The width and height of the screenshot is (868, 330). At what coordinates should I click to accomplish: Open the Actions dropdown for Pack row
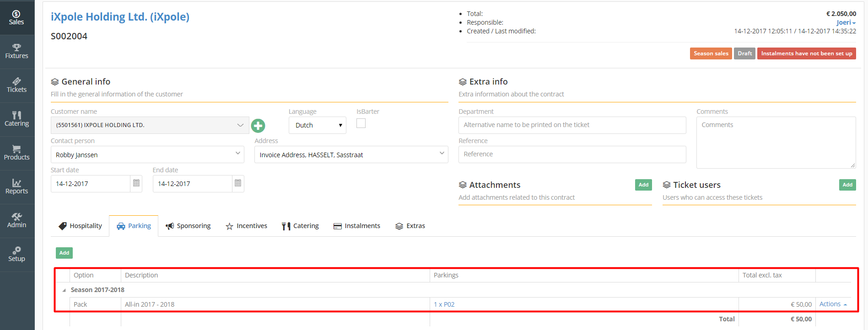tap(833, 304)
